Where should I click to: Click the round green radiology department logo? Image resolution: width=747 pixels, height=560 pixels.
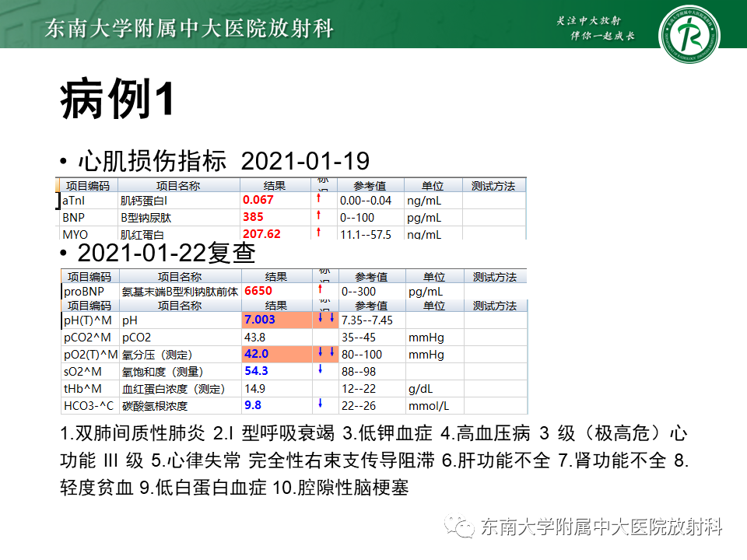[x=689, y=34]
